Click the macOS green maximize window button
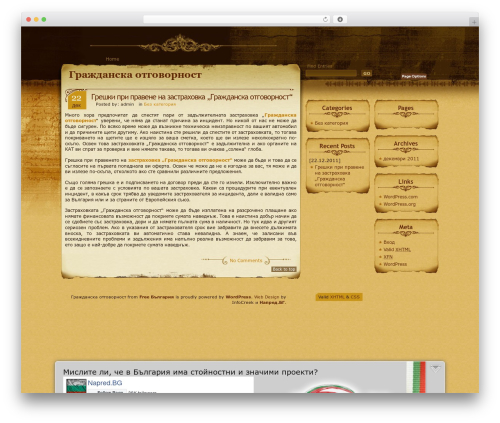 tap(44, 19)
